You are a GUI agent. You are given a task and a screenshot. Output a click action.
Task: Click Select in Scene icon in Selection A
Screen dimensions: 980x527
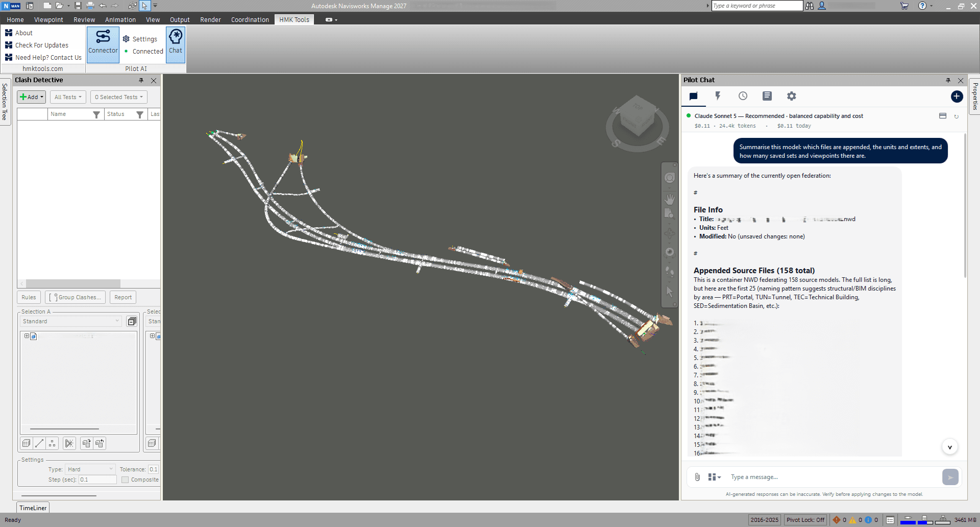(100, 443)
